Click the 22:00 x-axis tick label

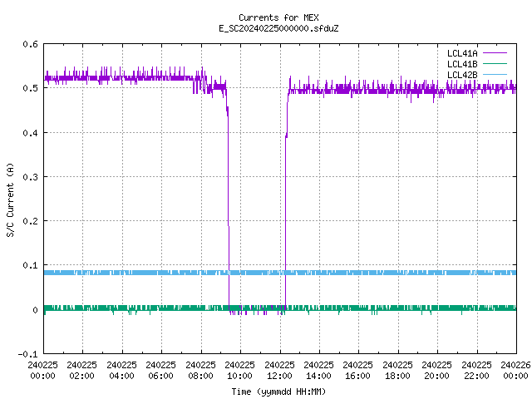476,376
